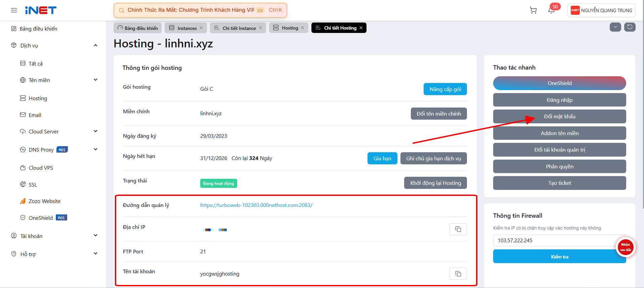Click the Addon tên miền button
The height and width of the screenshot is (288, 644).
pyautogui.click(x=560, y=133)
